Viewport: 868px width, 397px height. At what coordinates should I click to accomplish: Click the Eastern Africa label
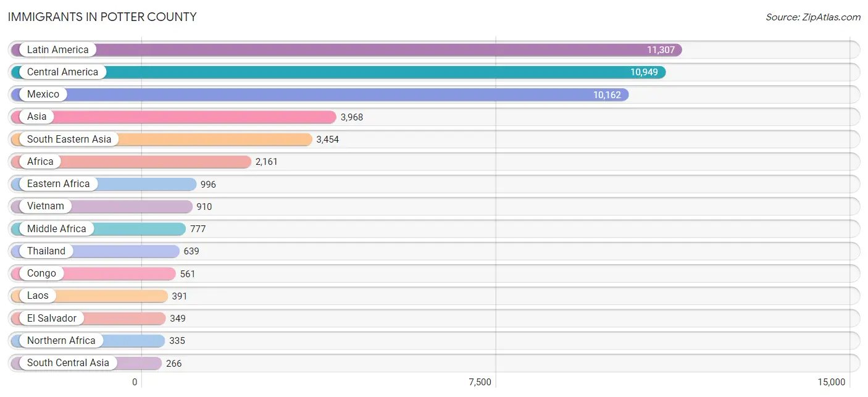click(58, 184)
